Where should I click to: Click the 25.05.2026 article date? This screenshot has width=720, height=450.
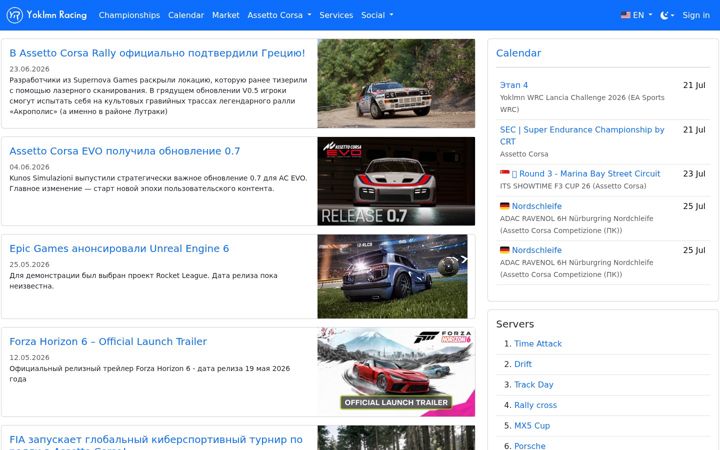coord(29,264)
